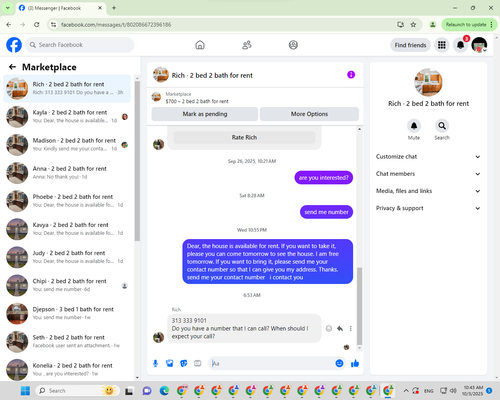Image resolution: width=500 pixels, height=400 pixels.
Task: Open the profile circle icon in top navigation
Action: 293,45
